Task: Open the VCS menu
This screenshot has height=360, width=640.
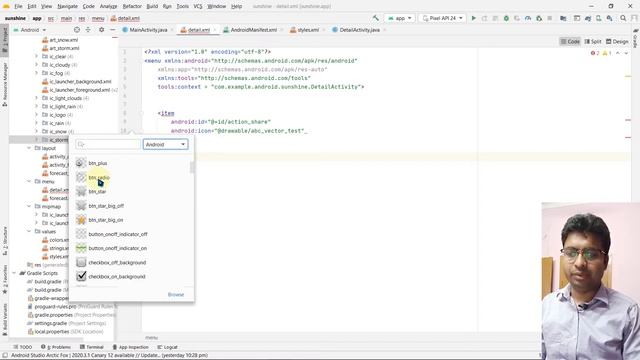Action: (198, 6)
